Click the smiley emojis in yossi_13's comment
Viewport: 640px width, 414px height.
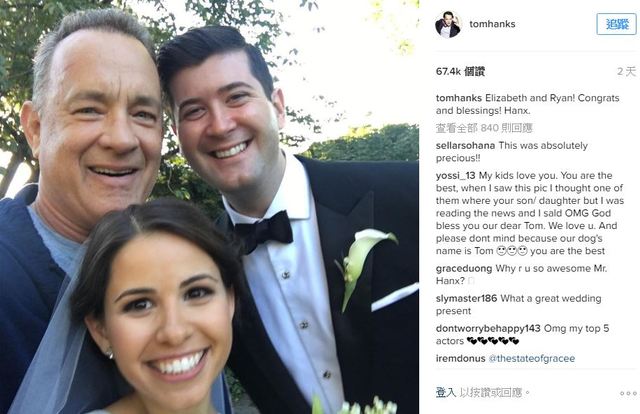[512, 251]
